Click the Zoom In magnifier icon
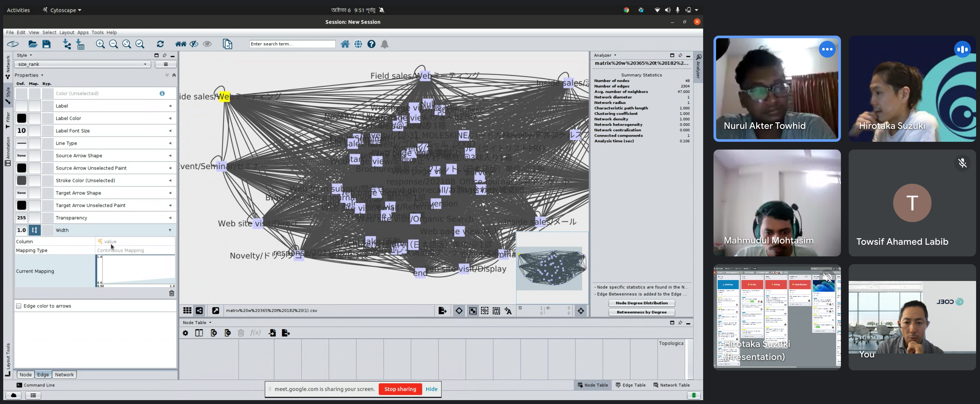 coord(100,44)
